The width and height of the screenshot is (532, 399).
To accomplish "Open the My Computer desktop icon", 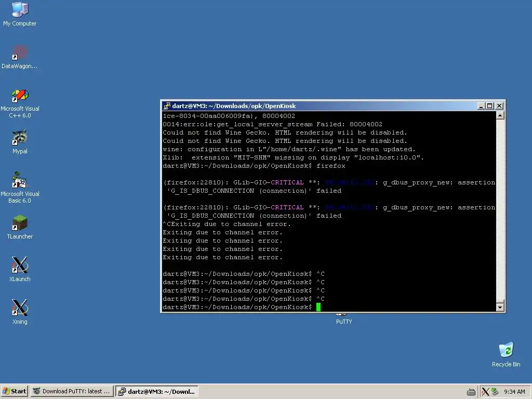I will point(20,14).
